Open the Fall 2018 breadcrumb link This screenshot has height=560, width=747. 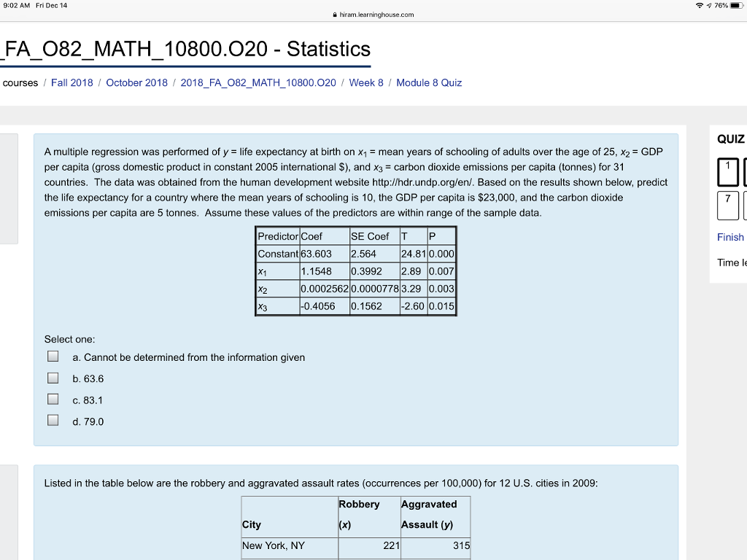(72, 83)
